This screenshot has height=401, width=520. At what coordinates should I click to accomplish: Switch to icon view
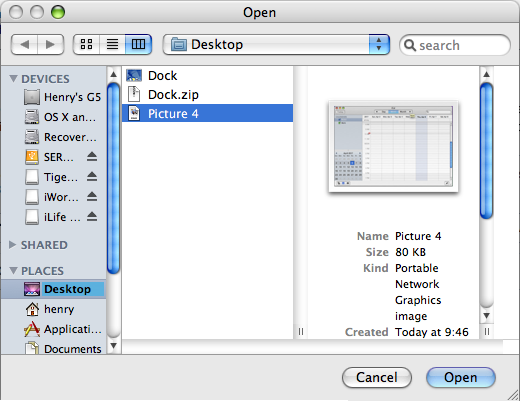pyautogui.click(x=86, y=44)
